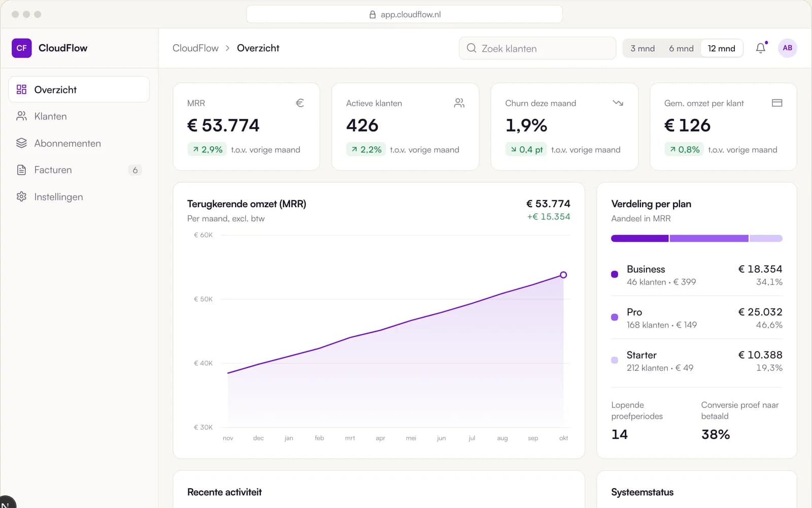Screen dimensions: 812x508
Task: Open Abonnementen in the sidebar
Action: [x=79, y=143]
